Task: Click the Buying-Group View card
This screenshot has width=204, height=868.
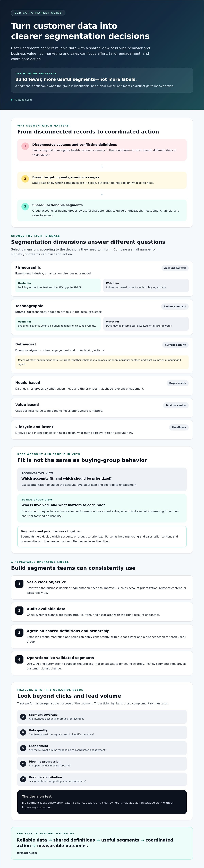Action: (102, 508)
